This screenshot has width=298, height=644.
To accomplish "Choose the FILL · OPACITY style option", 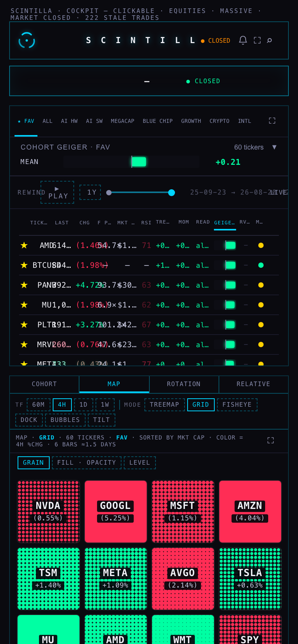I will [87, 463].
